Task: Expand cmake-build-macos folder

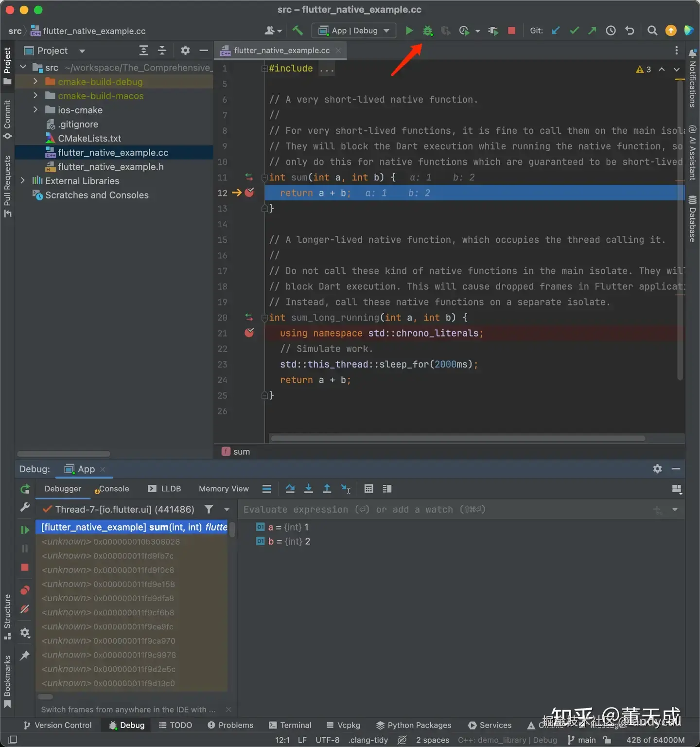Action: [x=35, y=96]
